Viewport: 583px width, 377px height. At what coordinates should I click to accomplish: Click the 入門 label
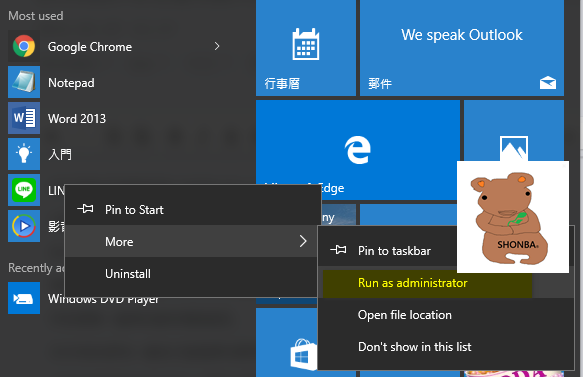click(60, 154)
